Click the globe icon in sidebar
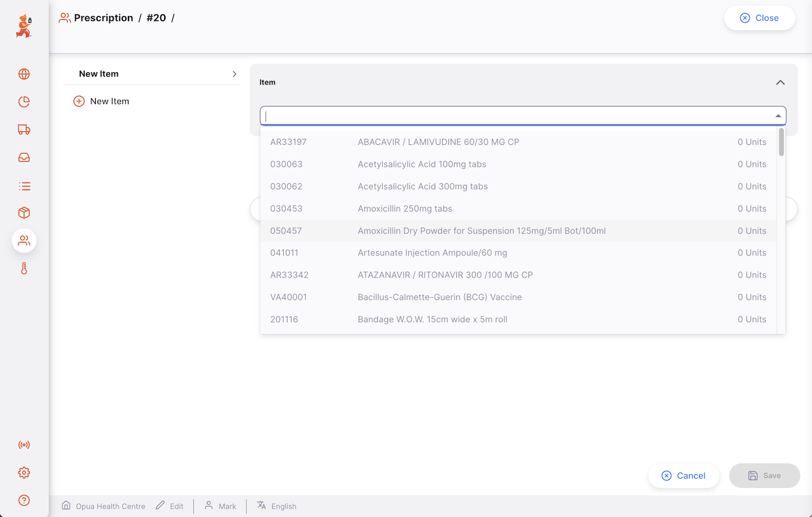The width and height of the screenshot is (812, 517). (x=24, y=74)
